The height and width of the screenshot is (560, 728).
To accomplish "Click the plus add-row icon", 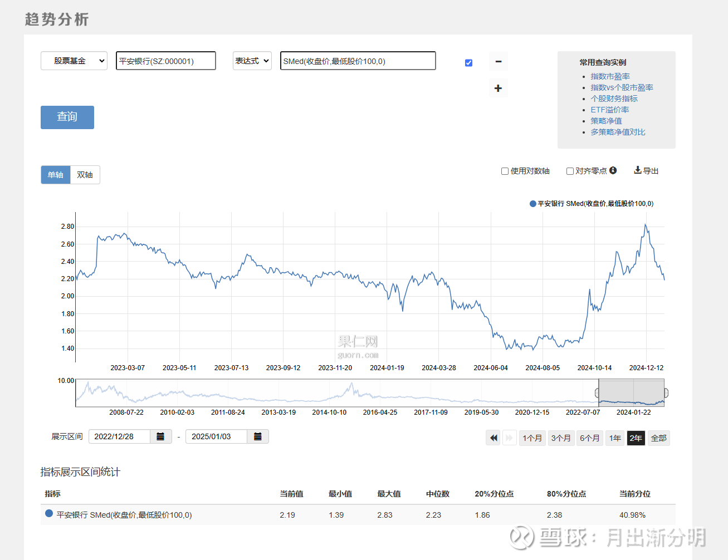I will (x=498, y=88).
